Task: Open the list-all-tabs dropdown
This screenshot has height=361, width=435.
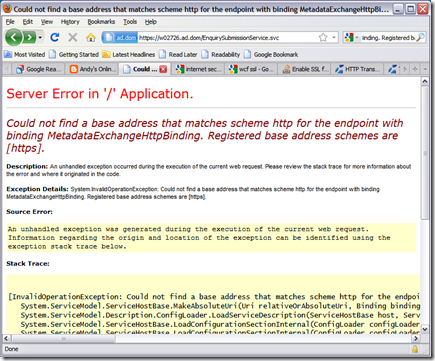Action: (x=425, y=69)
